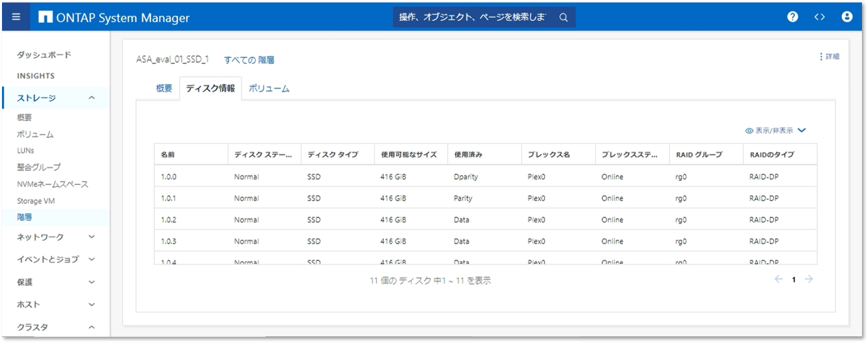Open NVMeネームスペース in the sidebar

click(52, 184)
